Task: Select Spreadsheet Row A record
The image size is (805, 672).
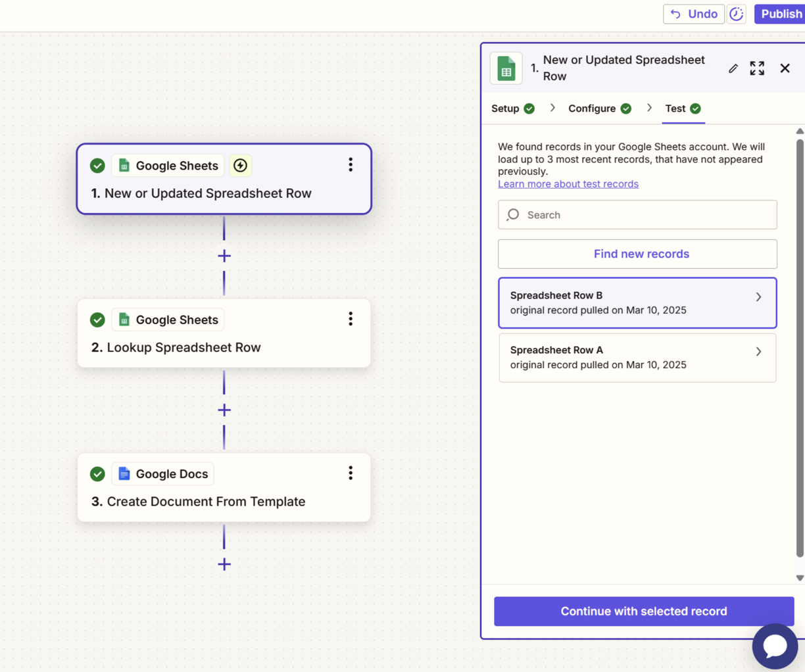Action: click(637, 358)
